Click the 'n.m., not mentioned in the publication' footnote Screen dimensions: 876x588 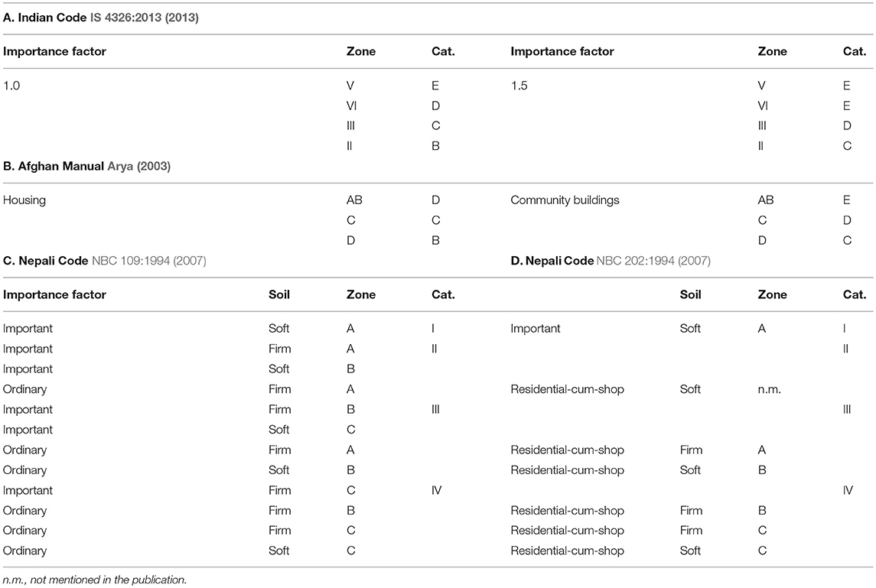click(94, 580)
